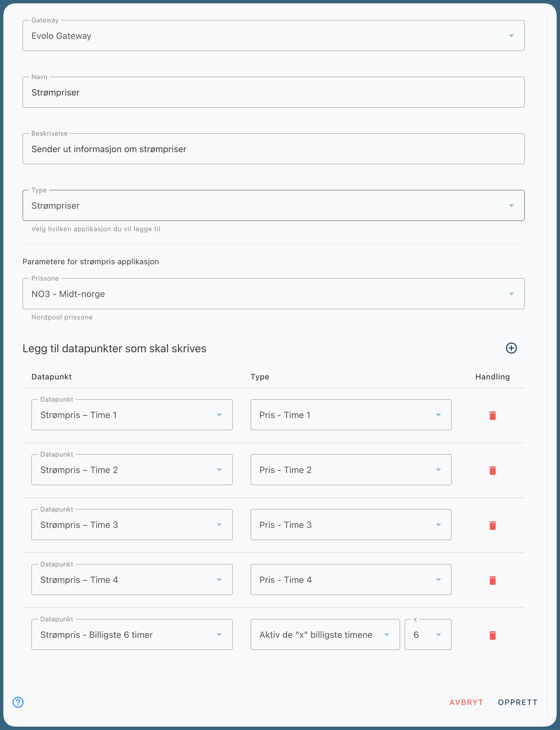Open the Strømpris – Time 3 datapunkt dropdown

coord(132,525)
